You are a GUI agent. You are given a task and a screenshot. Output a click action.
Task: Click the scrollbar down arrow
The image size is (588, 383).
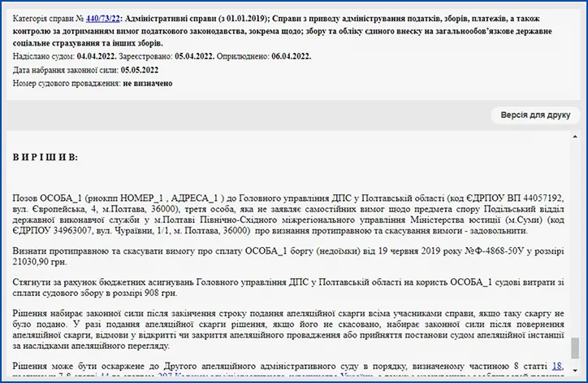(x=575, y=371)
